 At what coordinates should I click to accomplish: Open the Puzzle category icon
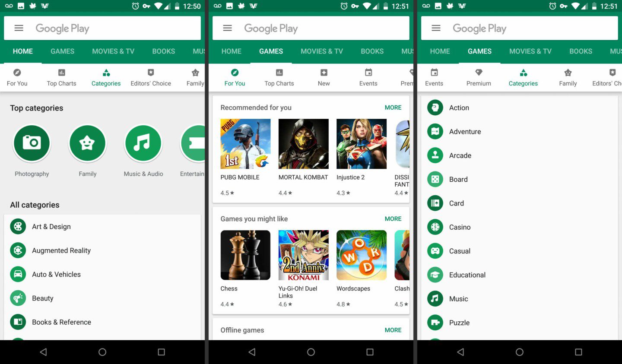tap(435, 322)
